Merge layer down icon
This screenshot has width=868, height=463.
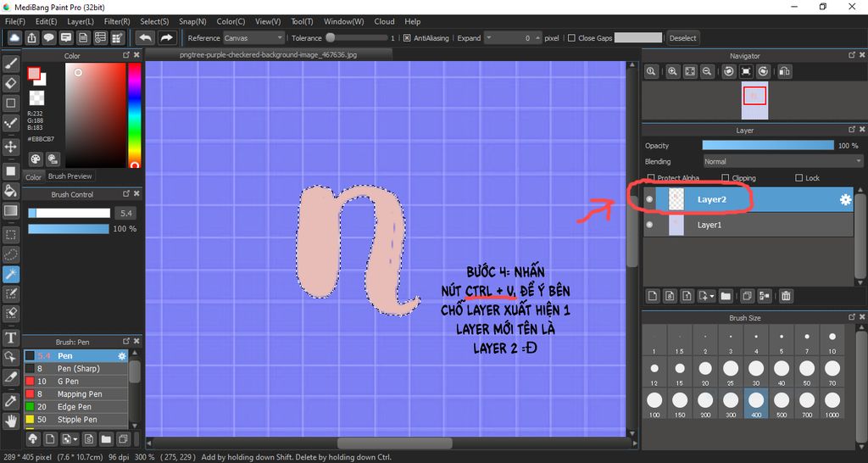[764, 296]
